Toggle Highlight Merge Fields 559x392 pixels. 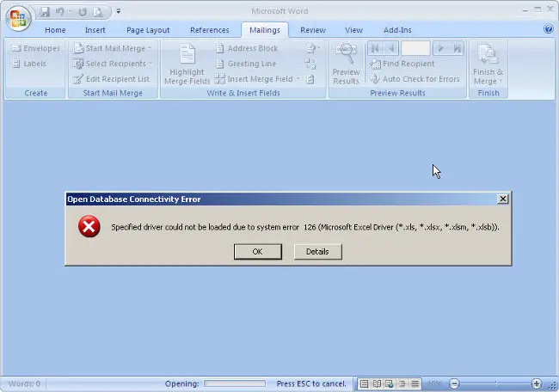click(x=187, y=64)
